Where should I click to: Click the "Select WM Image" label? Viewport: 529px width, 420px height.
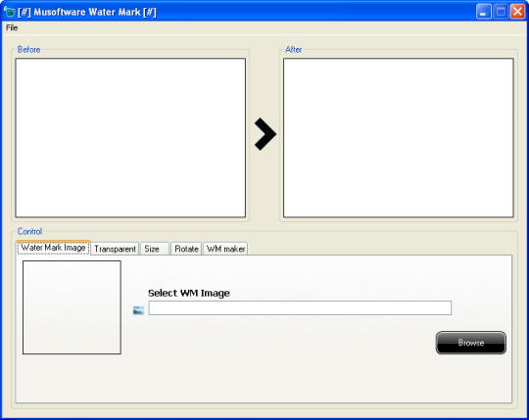189,293
